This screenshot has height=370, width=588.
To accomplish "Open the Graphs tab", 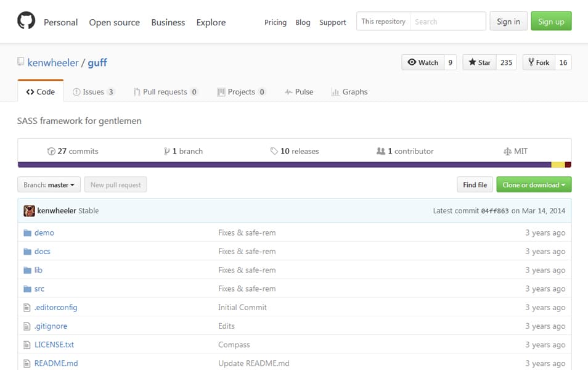I will click(349, 91).
